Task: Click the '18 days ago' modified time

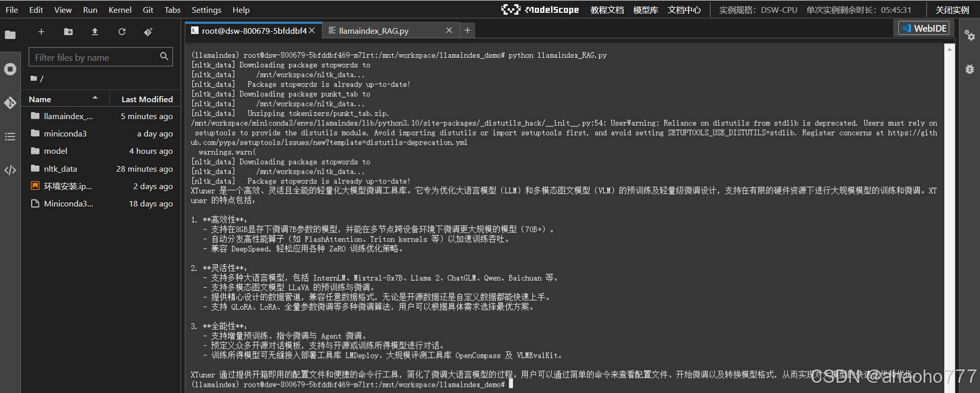Action: point(151,203)
